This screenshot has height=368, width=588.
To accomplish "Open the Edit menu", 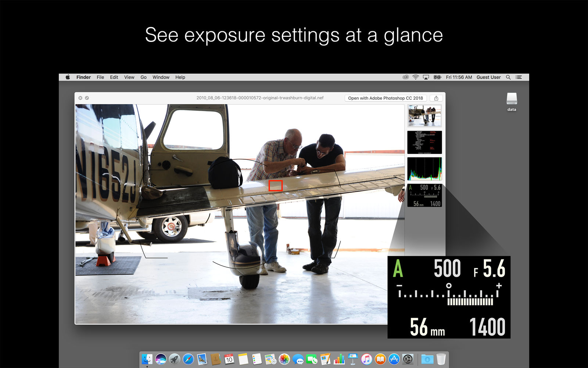I will click(x=114, y=77).
